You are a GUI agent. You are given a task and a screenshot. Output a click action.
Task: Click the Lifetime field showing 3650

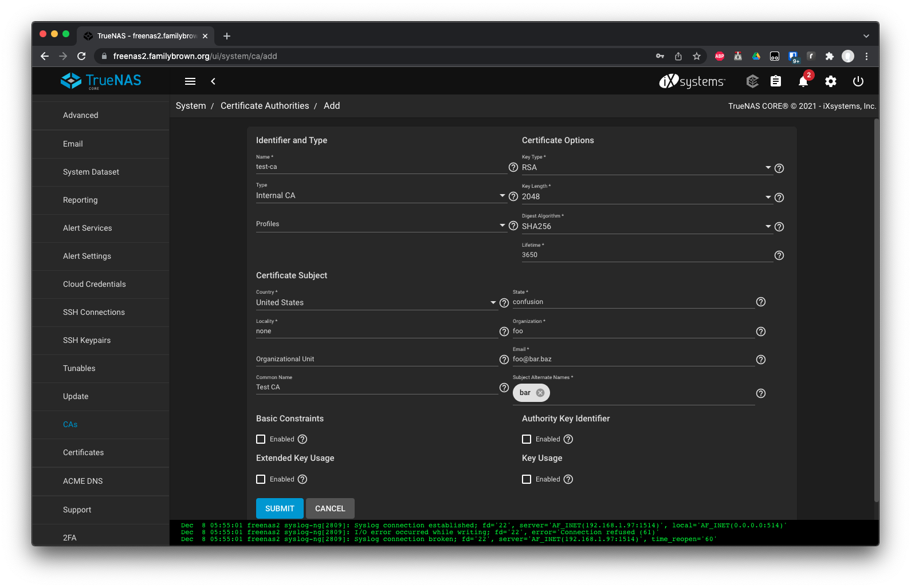coord(647,255)
